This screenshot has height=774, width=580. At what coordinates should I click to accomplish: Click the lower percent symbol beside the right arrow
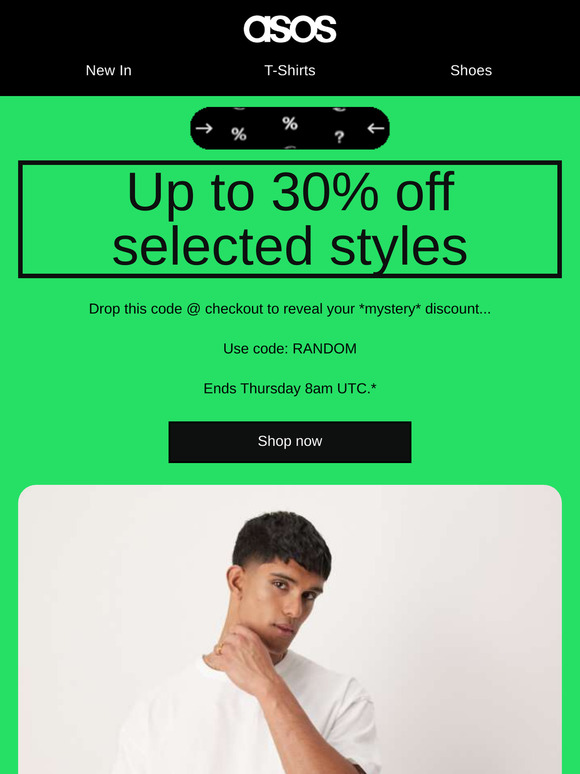pos(239,134)
